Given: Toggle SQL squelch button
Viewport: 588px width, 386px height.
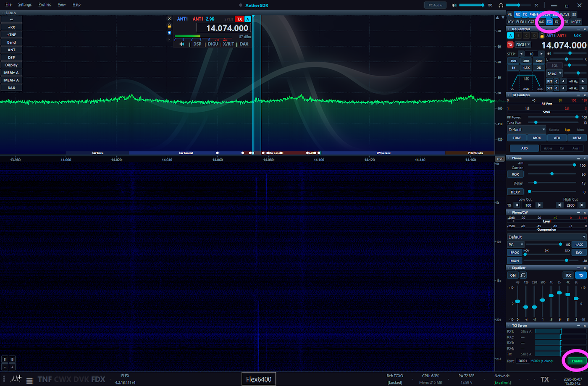Looking at the screenshot, I should (554, 66).
